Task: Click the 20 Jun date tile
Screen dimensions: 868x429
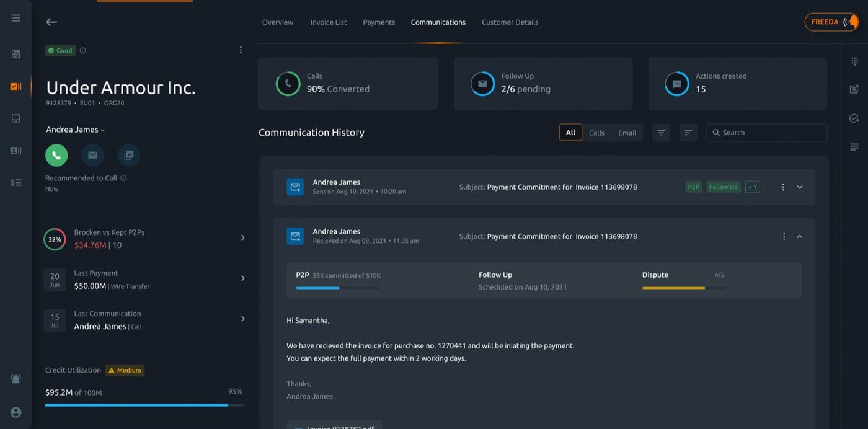Action: 55,280
